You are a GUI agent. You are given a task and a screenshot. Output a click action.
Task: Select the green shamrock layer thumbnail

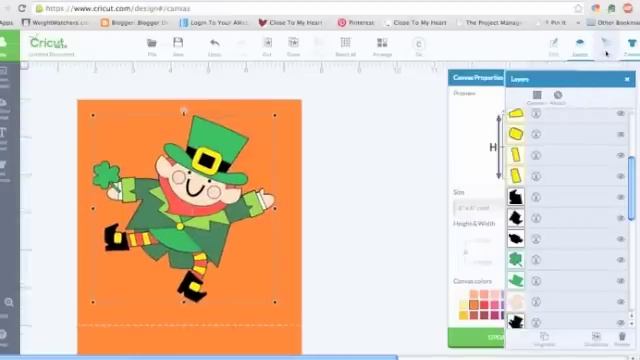coord(516,260)
